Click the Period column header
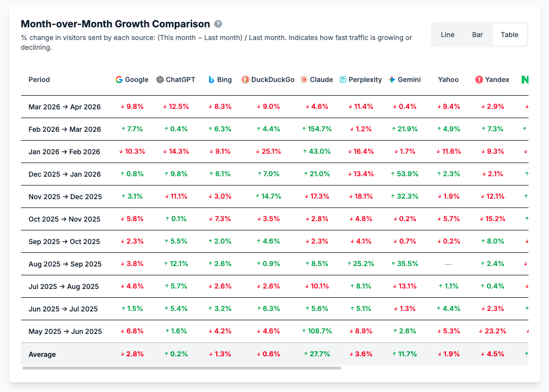The width and height of the screenshot is (549, 392). [x=39, y=80]
